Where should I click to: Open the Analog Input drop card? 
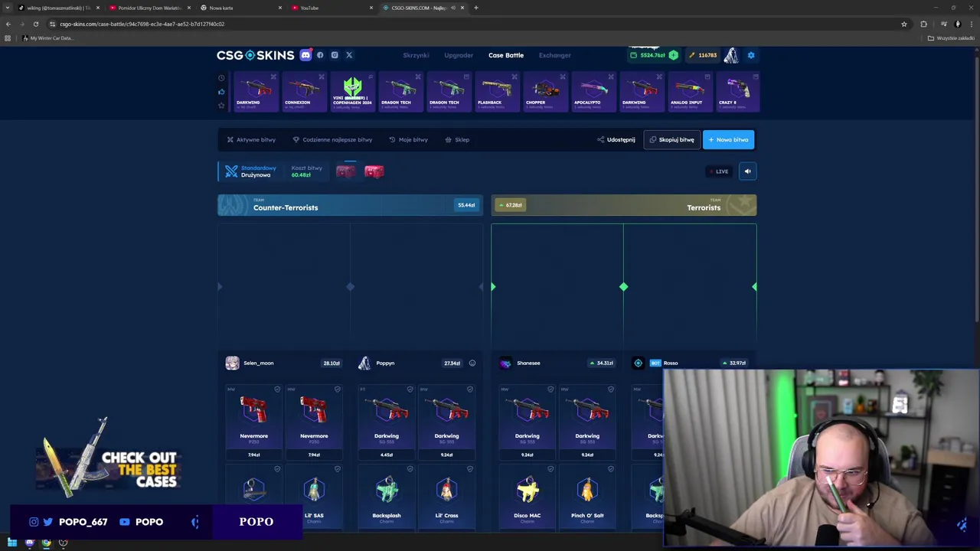coord(690,92)
